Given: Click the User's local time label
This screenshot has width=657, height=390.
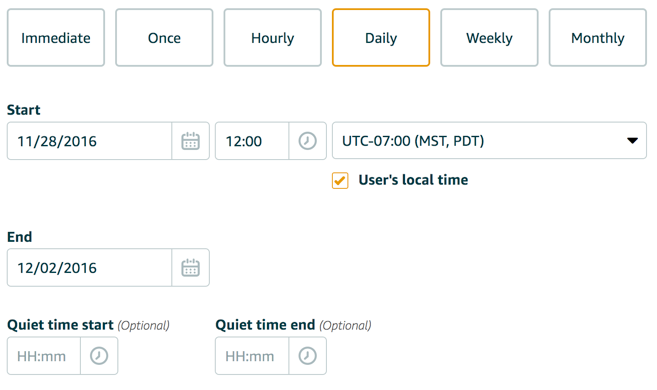Looking at the screenshot, I should [x=413, y=180].
